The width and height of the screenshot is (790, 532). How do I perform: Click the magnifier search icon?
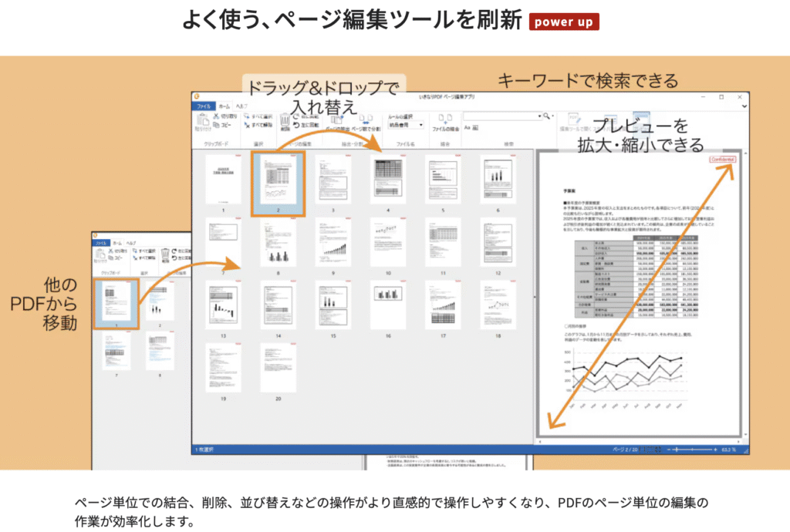tap(546, 116)
